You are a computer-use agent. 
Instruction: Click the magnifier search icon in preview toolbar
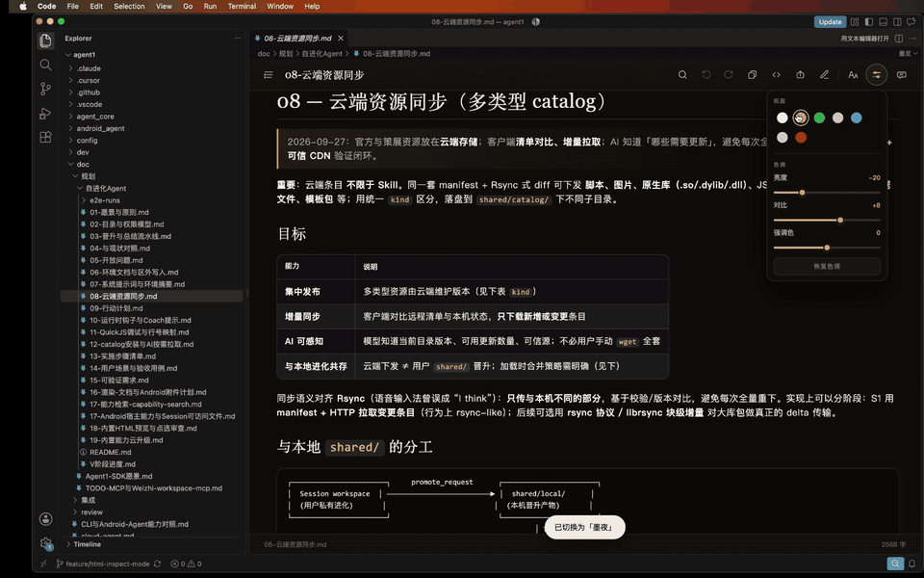(x=682, y=75)
